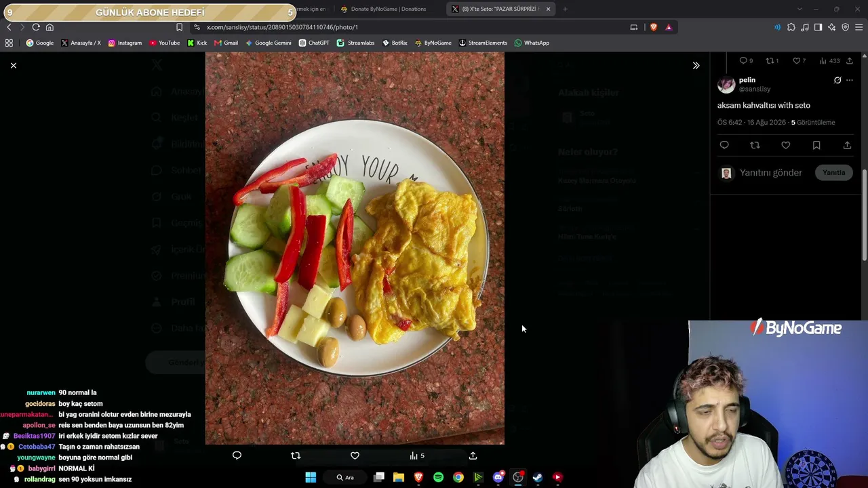Open the browser extensions puzzle icon
The height and width of the screenshot is (488, 868).
point(791,27)
